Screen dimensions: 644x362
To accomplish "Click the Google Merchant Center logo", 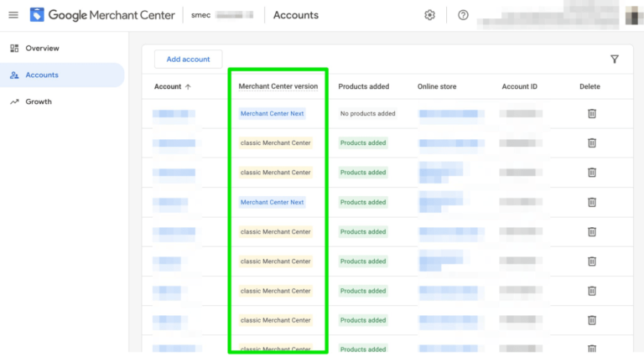I will coord(102,15).
